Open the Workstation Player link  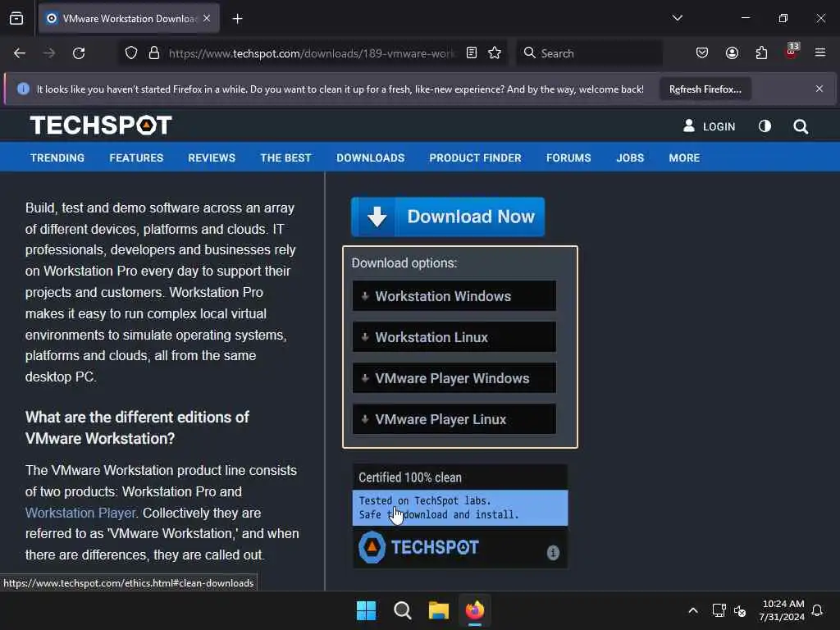tap(81, 513)
